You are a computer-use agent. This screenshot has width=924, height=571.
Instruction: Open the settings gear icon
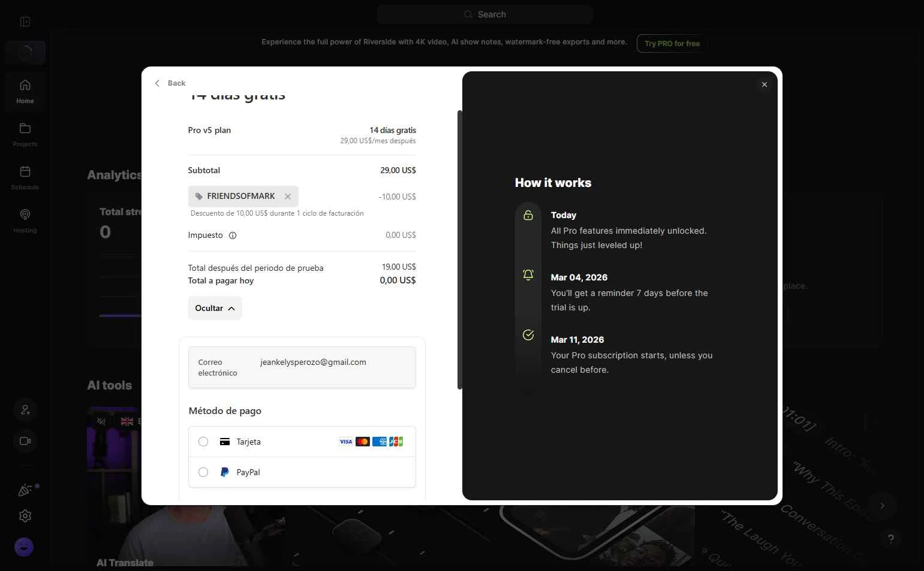pos(25,516)
